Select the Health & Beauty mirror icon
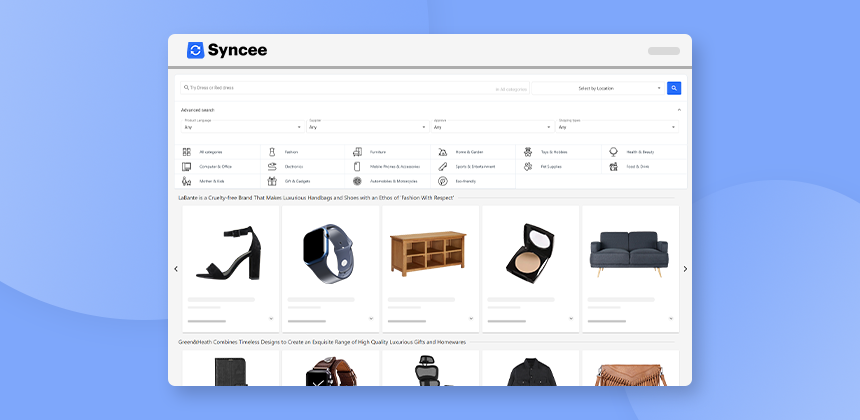 [x=613, y=152]
